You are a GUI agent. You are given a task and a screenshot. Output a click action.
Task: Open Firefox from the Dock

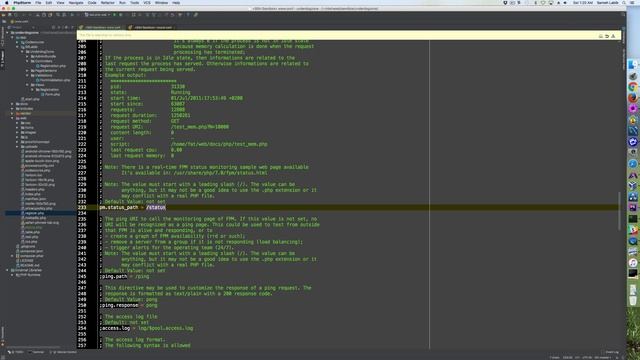click(633, 98)
